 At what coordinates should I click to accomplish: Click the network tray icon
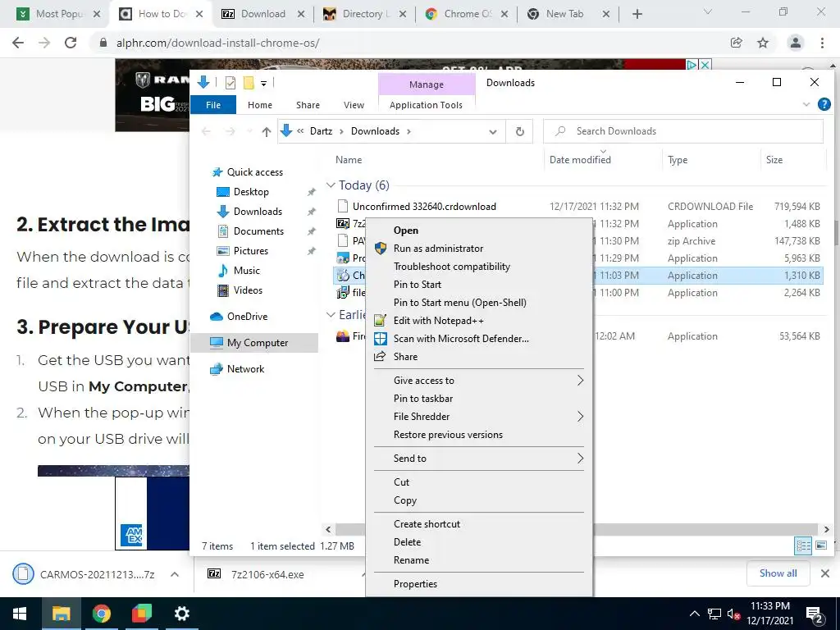pos(714,614)
